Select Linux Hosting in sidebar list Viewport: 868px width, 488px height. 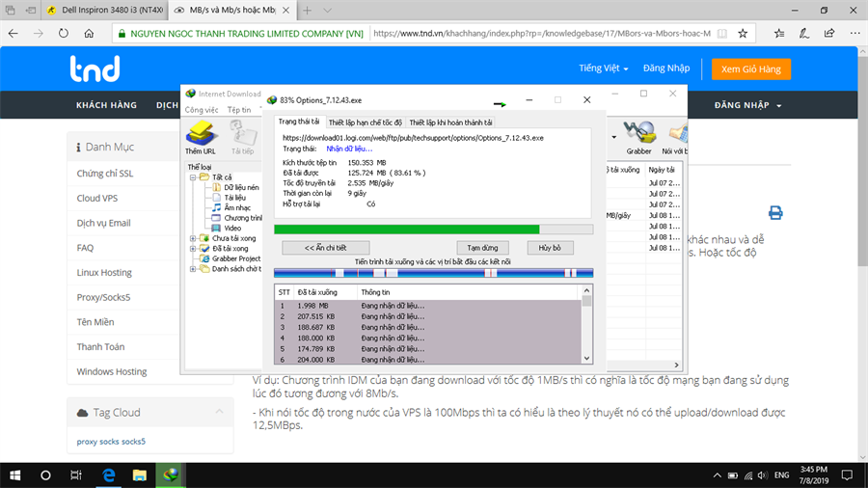point(104,273)
